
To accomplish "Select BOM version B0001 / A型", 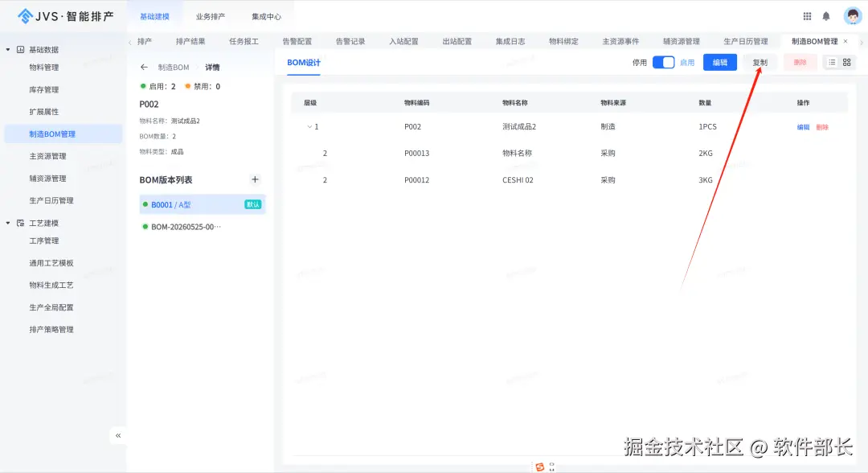I will (203, 204).
